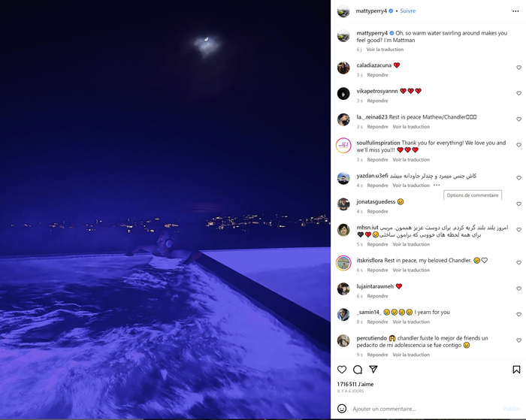The height and width of the screenshot is (420, 526).
Task: View who liked via 1 716 511 J'aime
Action: coord(355,384)
